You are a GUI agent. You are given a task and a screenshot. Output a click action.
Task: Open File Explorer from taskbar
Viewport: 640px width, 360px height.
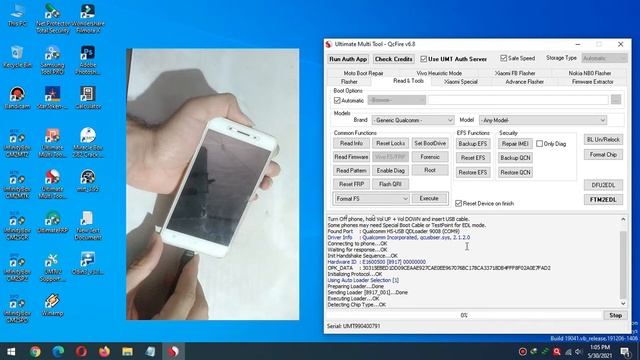click(127, 351)
